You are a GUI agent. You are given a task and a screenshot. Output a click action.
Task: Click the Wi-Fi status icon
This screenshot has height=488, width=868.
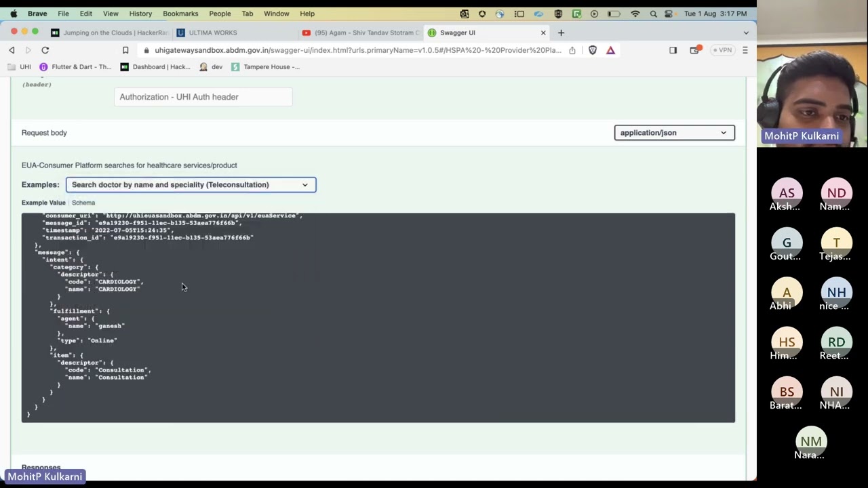click(635, 14)
